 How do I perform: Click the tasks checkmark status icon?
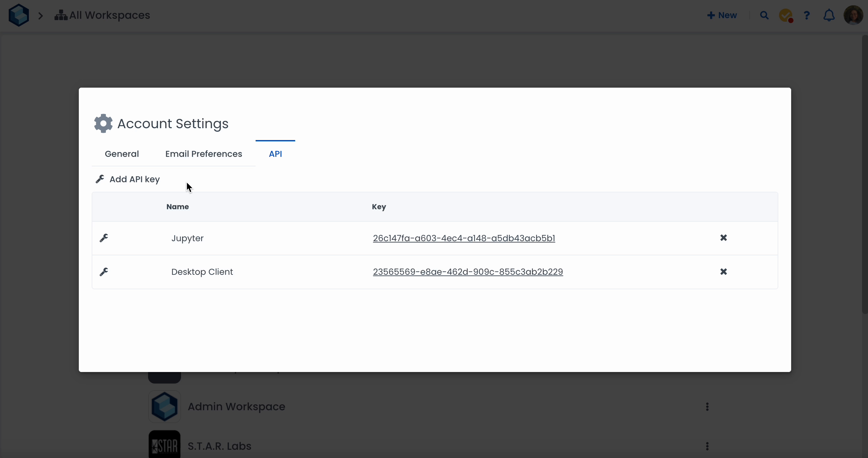click(x=786, y=15)
